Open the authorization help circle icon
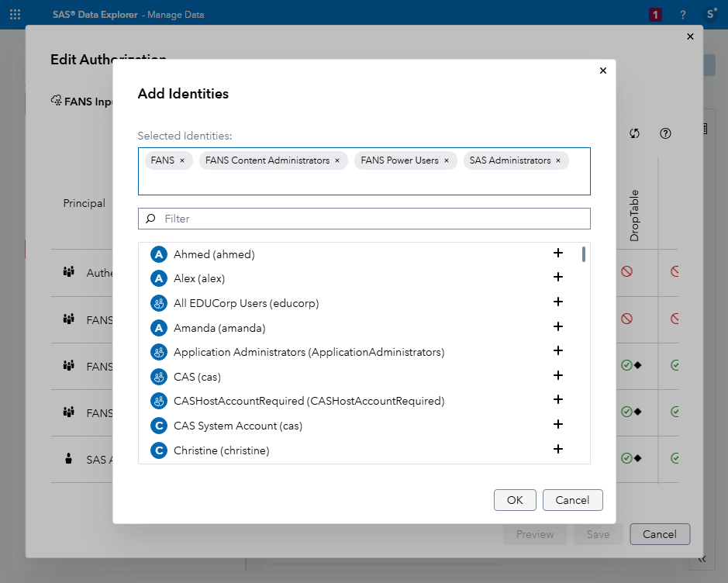728x583 pixels. pyautogui.click(x=665, y=133)
